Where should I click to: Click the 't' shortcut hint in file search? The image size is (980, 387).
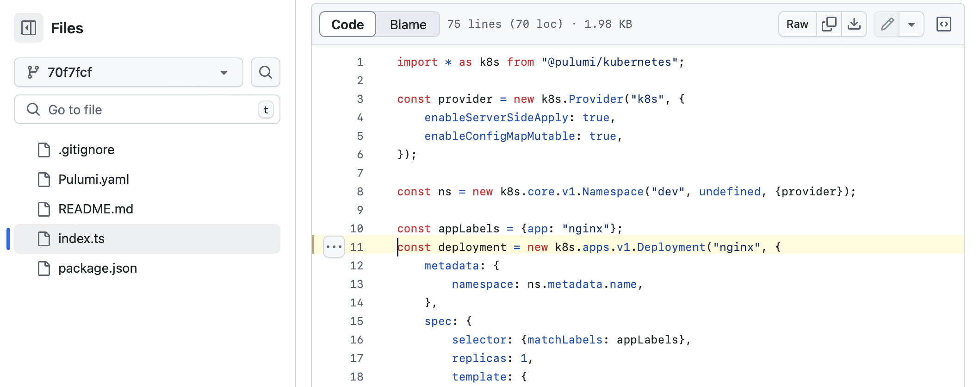[x=266, y=110]
